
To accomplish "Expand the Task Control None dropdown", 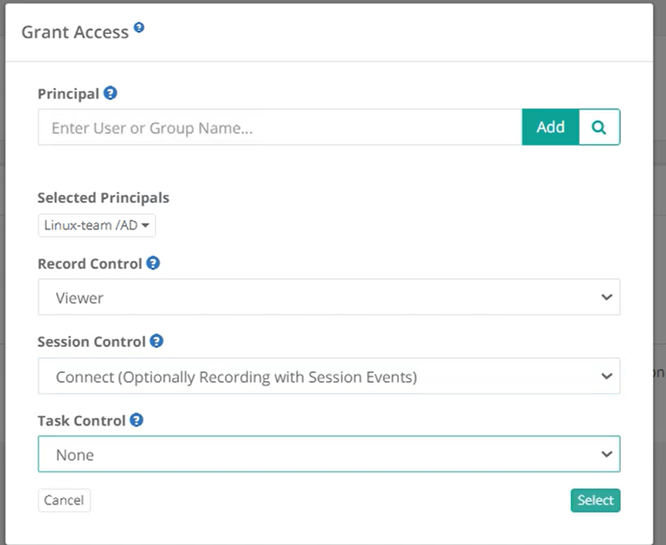I will 329,454.
